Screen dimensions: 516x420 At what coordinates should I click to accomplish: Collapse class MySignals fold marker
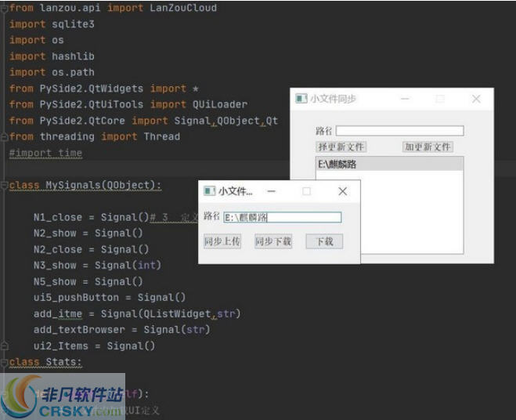coord(4,186)
